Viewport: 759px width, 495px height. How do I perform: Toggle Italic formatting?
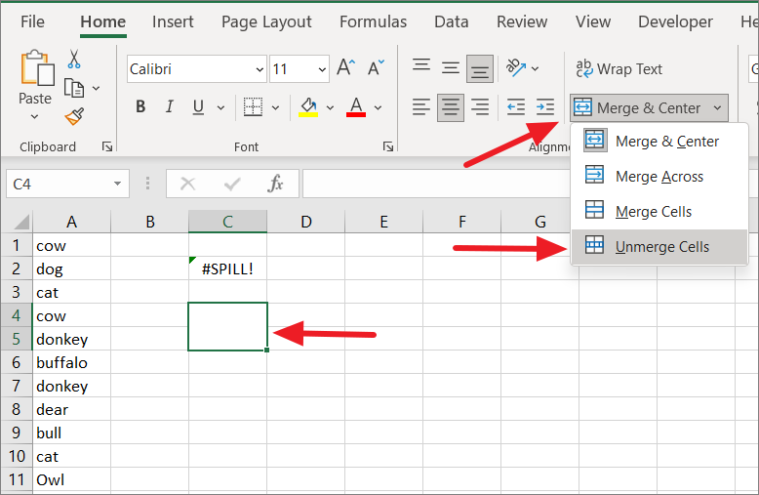(x=169, y=106)
